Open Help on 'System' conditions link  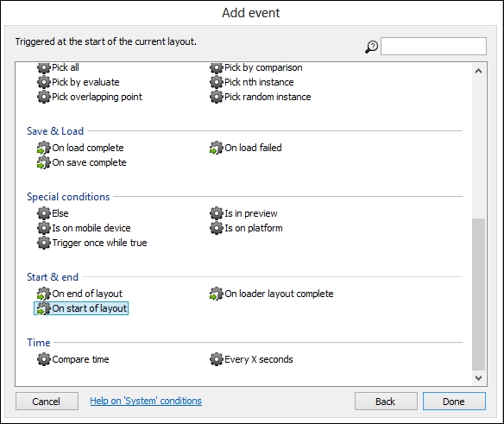[146, 401]
